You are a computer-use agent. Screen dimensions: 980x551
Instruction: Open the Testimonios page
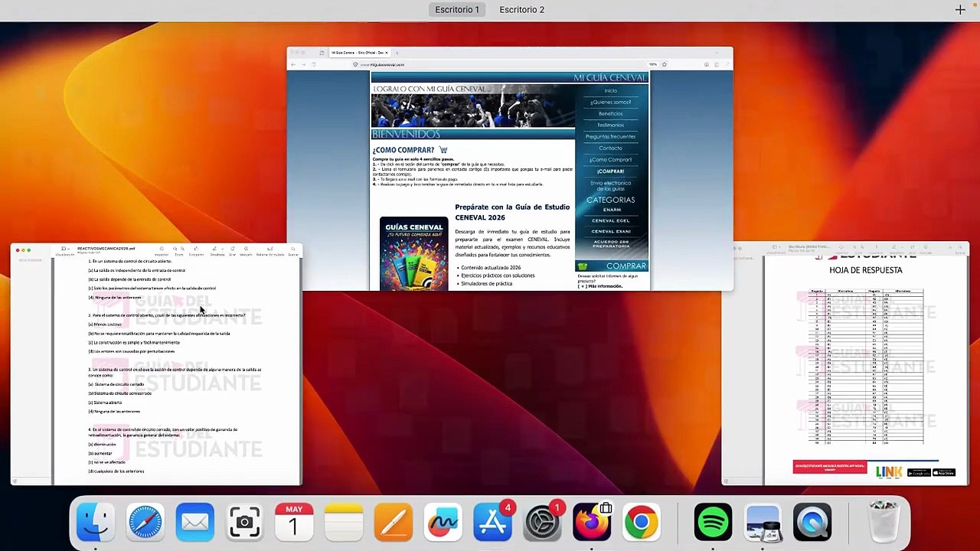610,125
